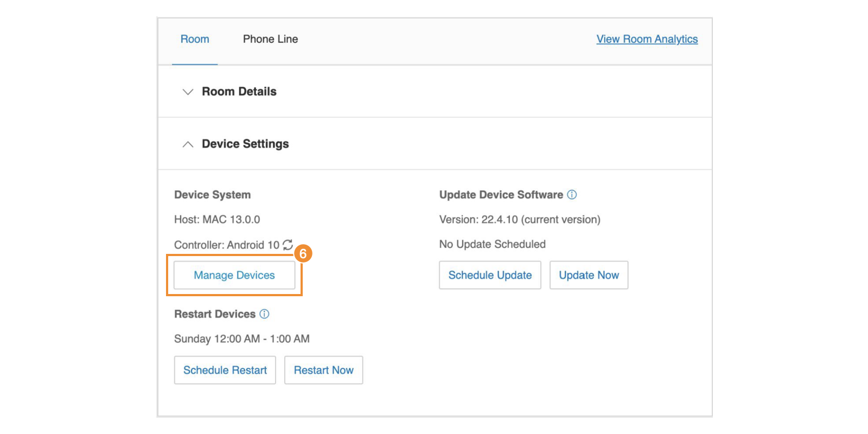Screen dimensions: 868x434
Task: Click info icon beside Update Device Software
Action: click(572, 195)
